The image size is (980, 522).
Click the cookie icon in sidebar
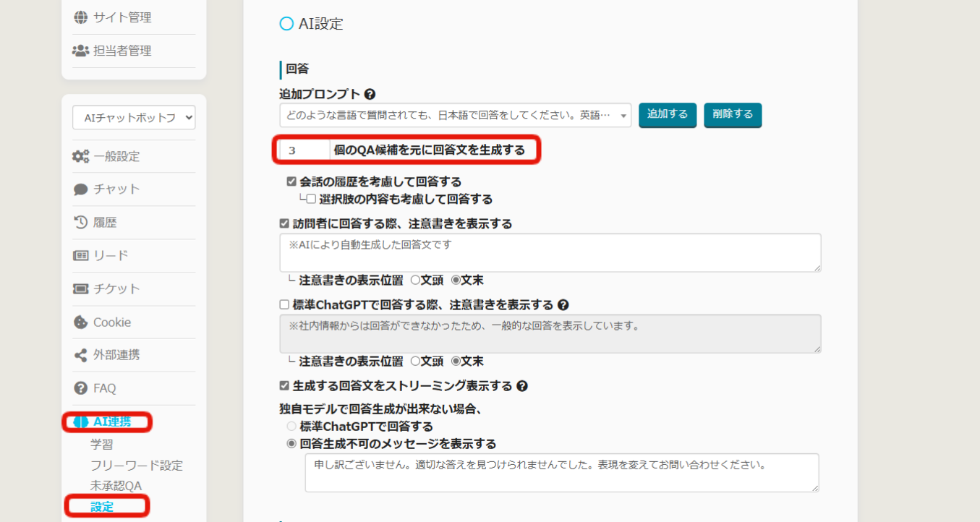81,322
